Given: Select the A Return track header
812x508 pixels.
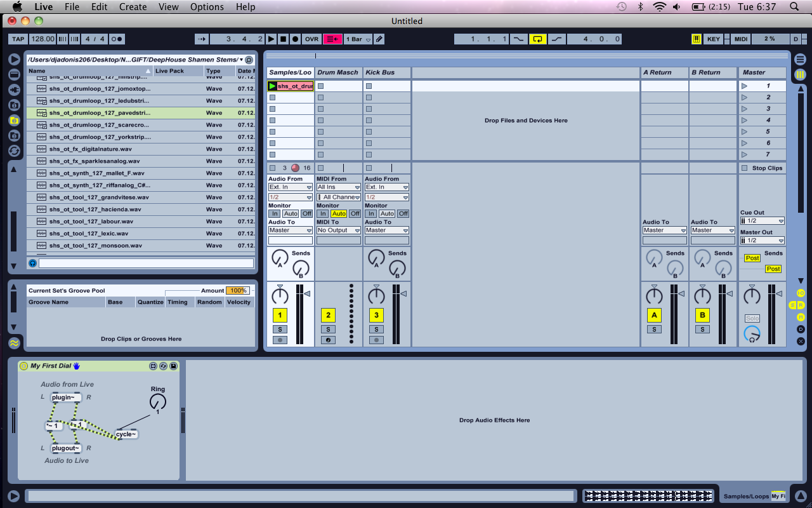Looking at the screenshot, I should click(x=664, y=72).
